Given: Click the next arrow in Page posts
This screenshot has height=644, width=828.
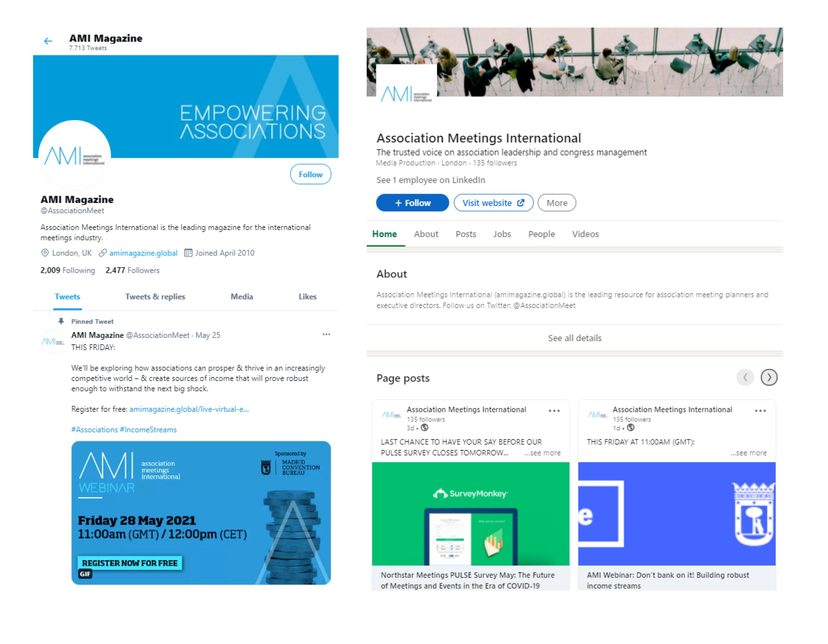Looking at the screenshot, I should pyautogui.click(x=769, y=377).
